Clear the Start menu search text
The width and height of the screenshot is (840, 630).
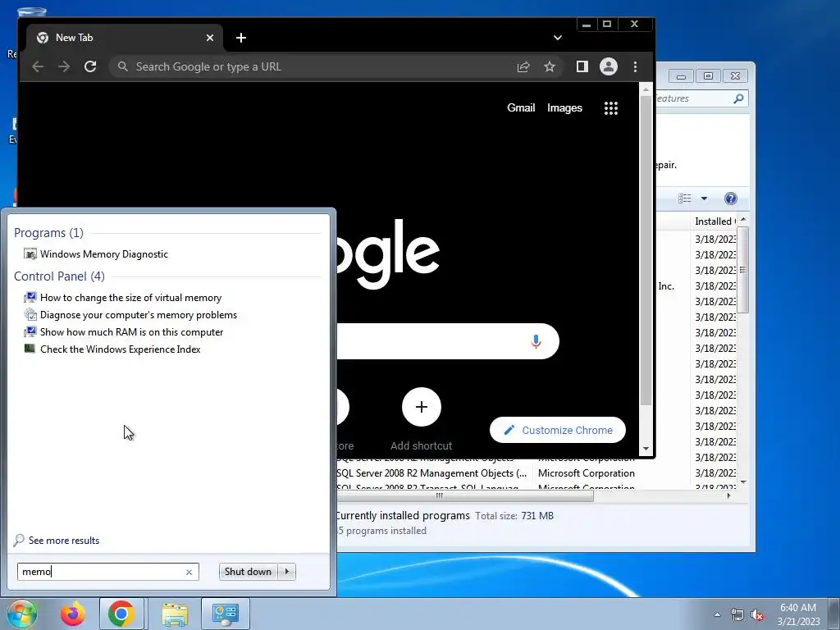189,572
